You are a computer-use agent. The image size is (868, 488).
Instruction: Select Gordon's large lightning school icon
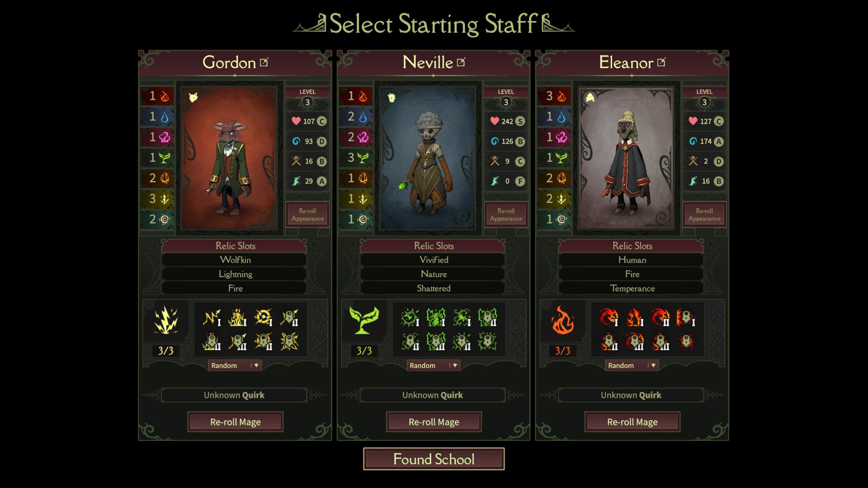tap(166, 320)
